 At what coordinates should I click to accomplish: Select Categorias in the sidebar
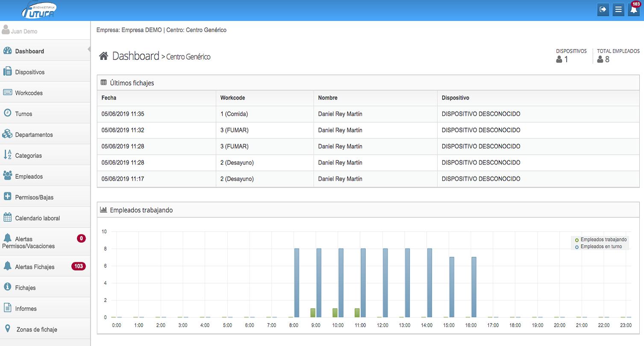point(45,155)
